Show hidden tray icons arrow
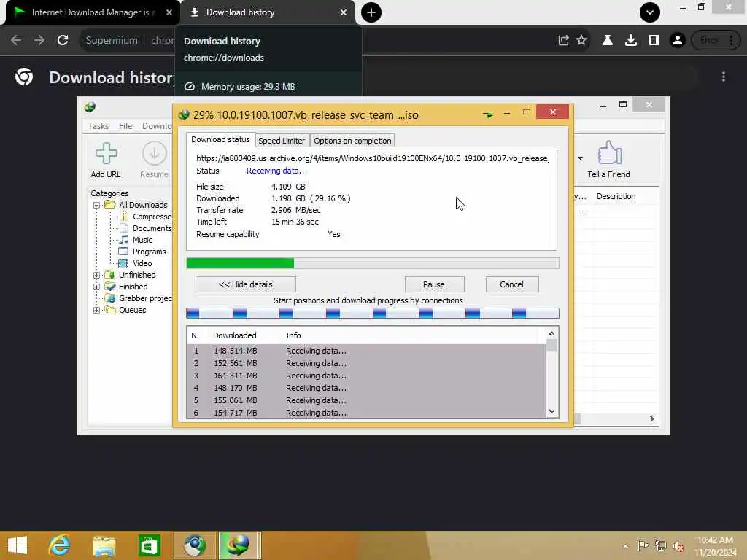Image resolution: width=747 pixels, height=560 pixels. [x=625, y=546]
